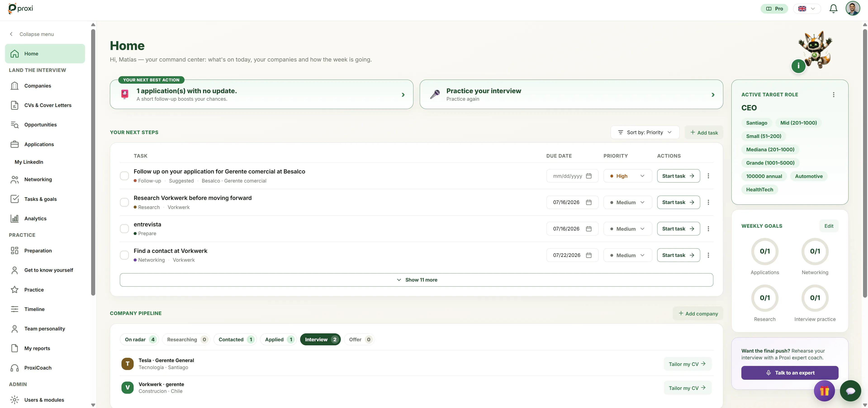
Task: Open the Practice your interview card
Action: click(x=571, y=94)
